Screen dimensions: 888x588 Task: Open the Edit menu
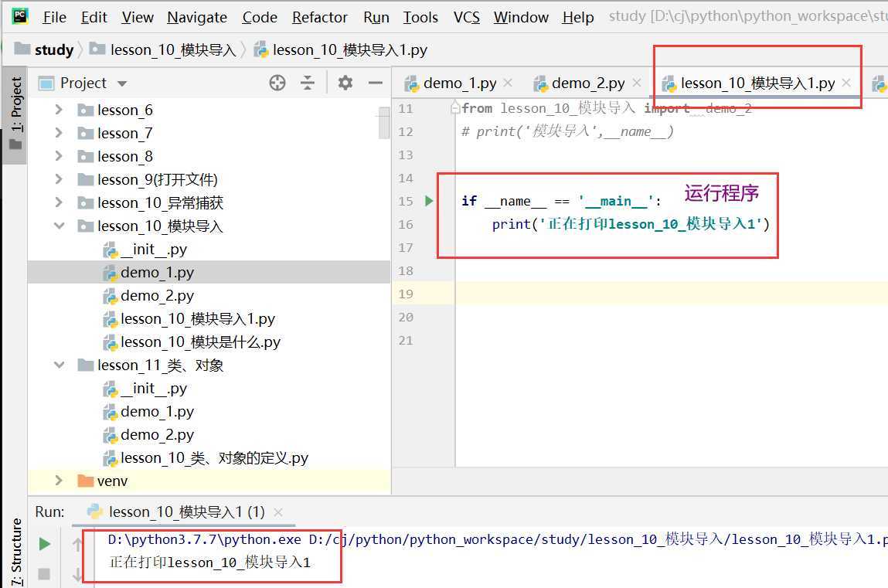pyautogui.click(x=94, y=18)
